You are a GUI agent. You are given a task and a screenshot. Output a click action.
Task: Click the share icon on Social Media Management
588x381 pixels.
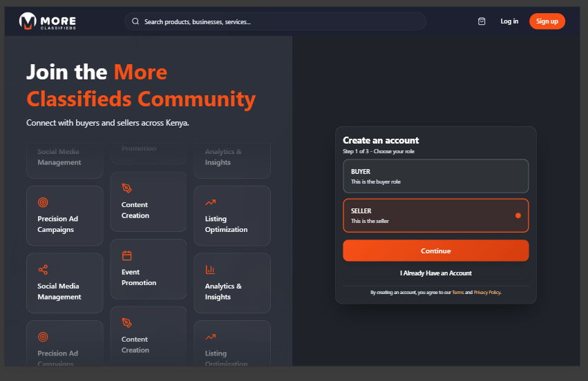(43, 269)
